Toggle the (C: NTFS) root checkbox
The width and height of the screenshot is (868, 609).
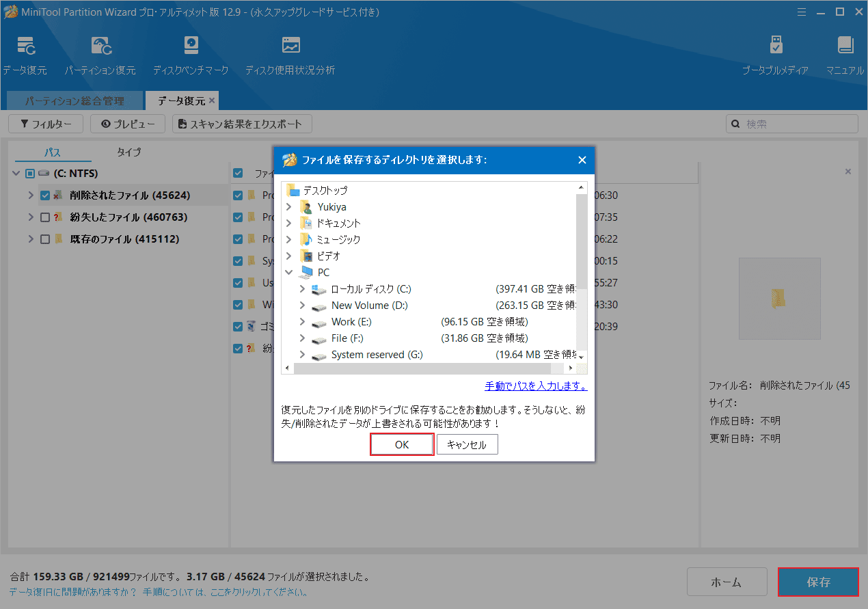click(x=30, y=174)
